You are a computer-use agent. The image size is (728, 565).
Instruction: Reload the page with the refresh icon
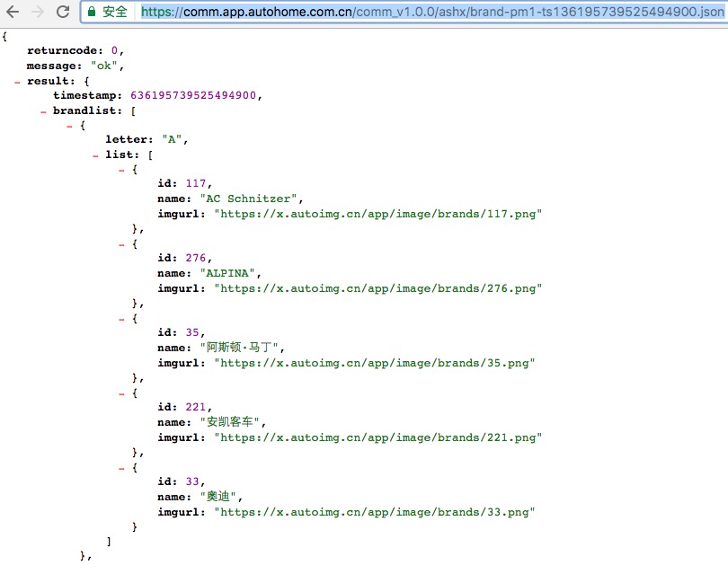point(63,12)
